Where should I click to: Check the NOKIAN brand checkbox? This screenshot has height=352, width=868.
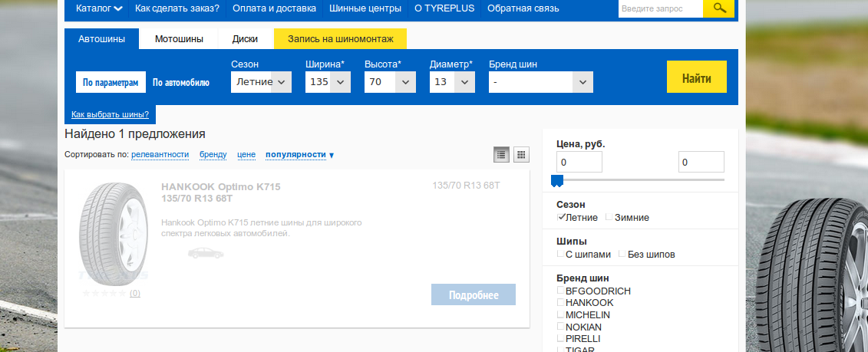[x=561, y=327]
